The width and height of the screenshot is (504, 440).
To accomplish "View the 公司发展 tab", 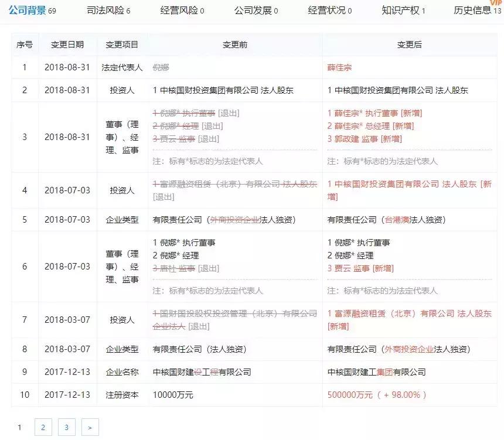I will 252,9.
